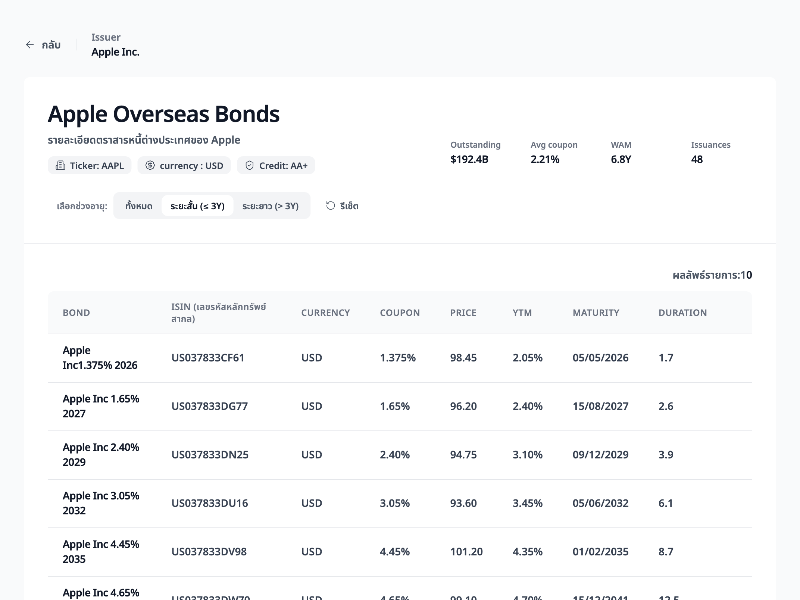Click ISIN US037833DG77

pos(210,406)
